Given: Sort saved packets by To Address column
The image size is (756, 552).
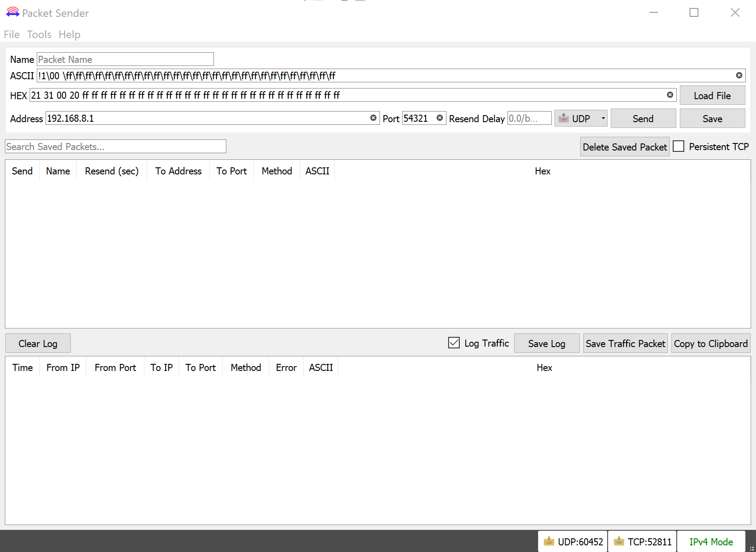Looking at the screenshot, I should click(x=178, y=171).
